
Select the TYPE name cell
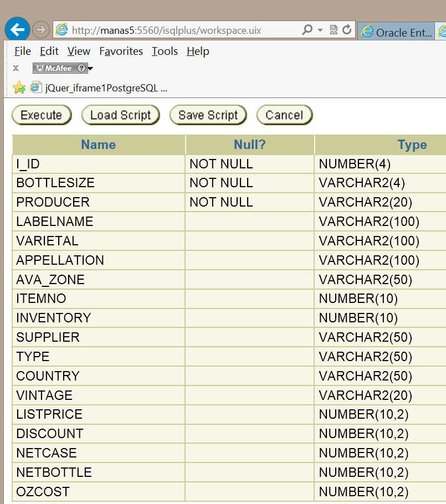[99, 357]
